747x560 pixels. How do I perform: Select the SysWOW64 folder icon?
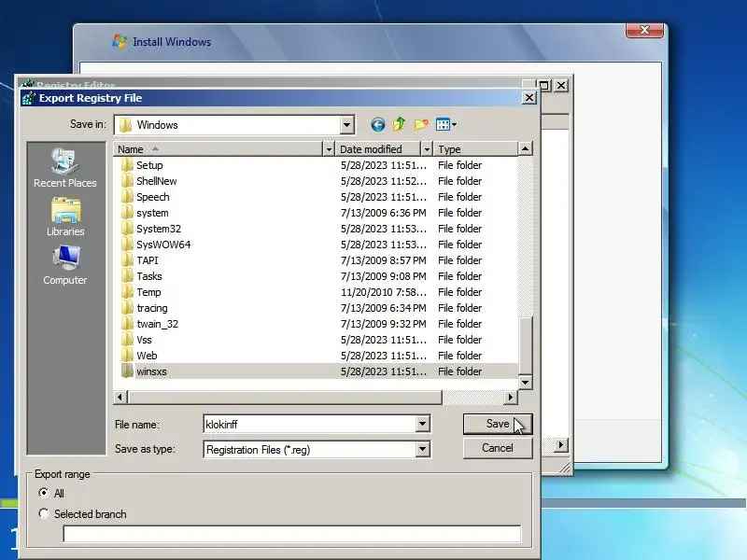pyautogui.click(x=127, y=245)
